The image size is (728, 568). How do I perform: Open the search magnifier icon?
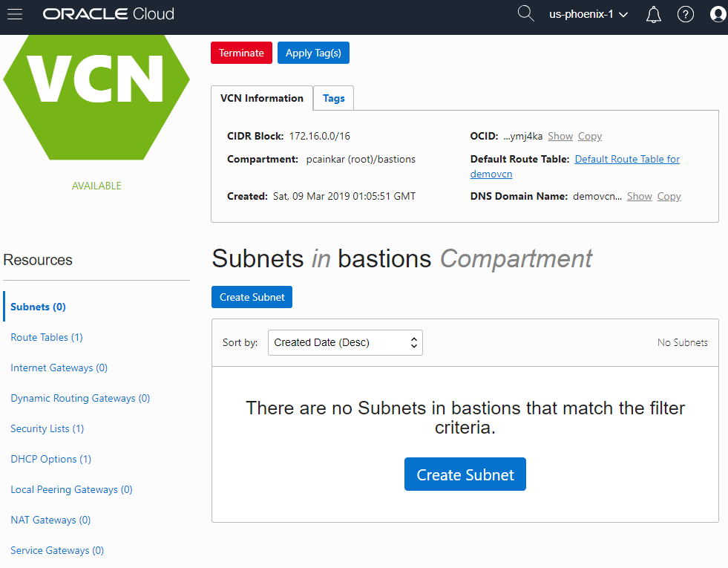click(x=525, y=13)
